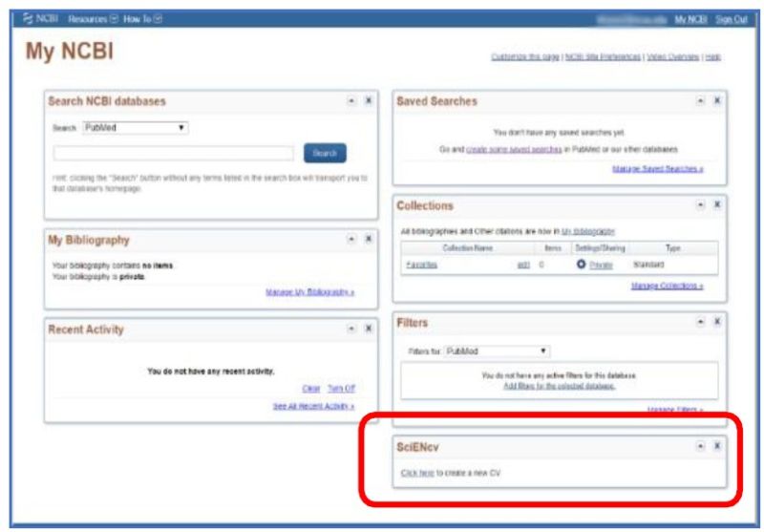Collapse the Collections panel
Viewport: 764px width, 532px height.
tap(700, 205)
